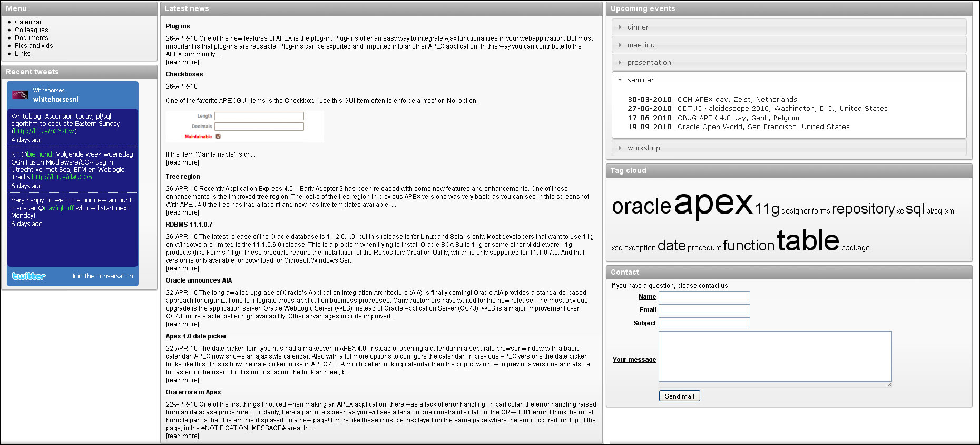Click the Whitehorses avatar in tweets widget
This screenshot has width=980, height=445.
tap(20, 95)
